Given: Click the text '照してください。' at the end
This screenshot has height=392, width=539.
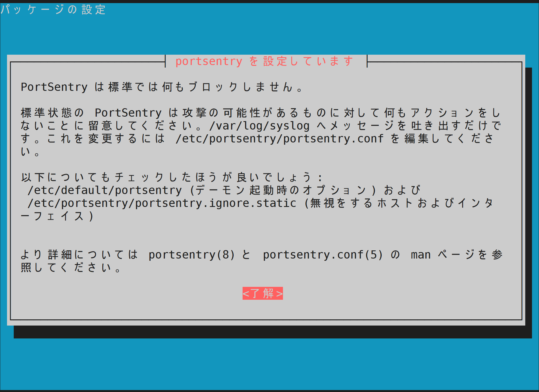Looking at the screenshot, I should point(71,268).
